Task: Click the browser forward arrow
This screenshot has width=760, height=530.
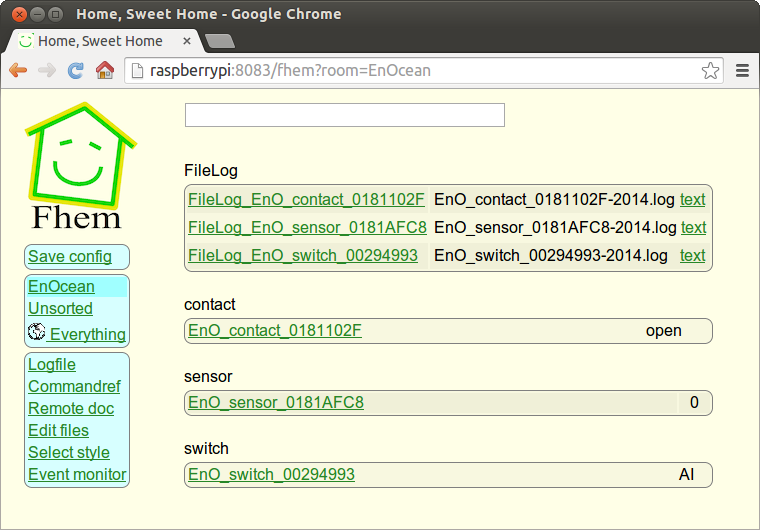Action: 46,70
